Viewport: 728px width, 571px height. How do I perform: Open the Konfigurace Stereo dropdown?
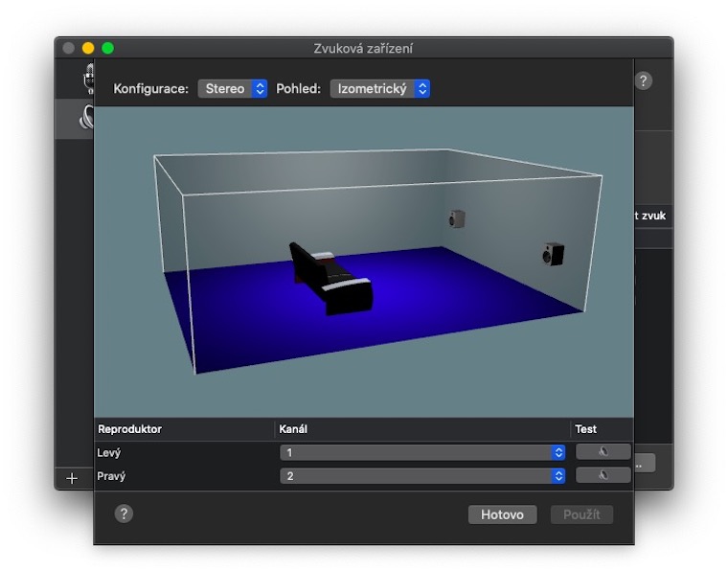click(232, 89)
